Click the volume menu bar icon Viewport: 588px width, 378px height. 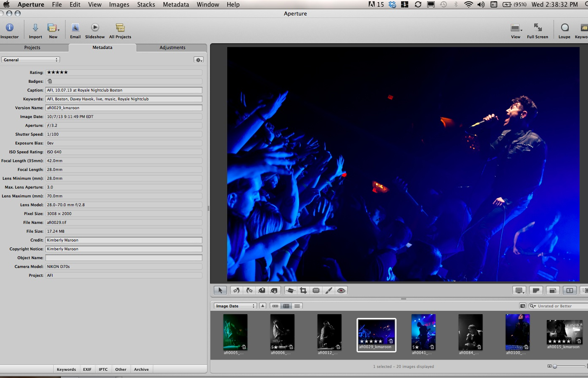[x=481, y=5]
